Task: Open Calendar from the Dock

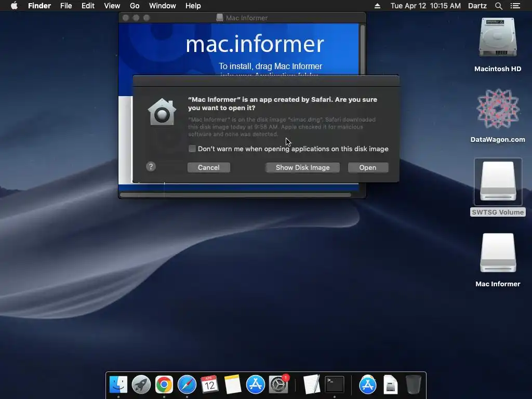Action: coord(209,384)
